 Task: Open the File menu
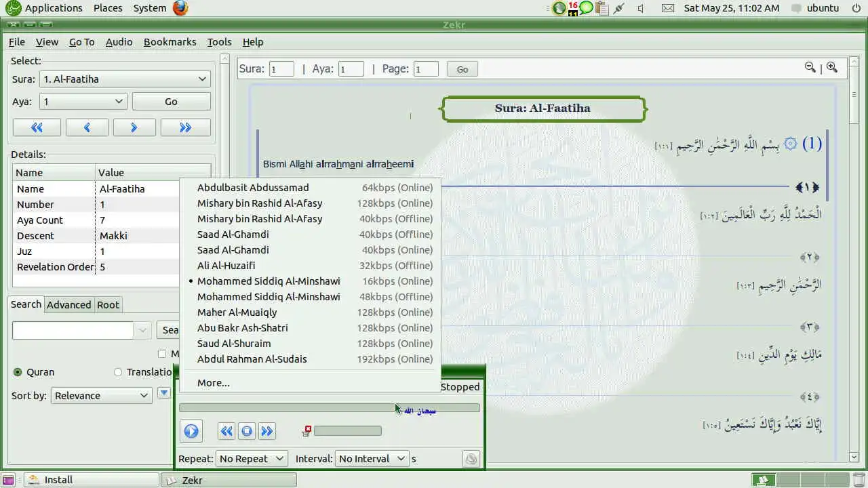point(17,42)
